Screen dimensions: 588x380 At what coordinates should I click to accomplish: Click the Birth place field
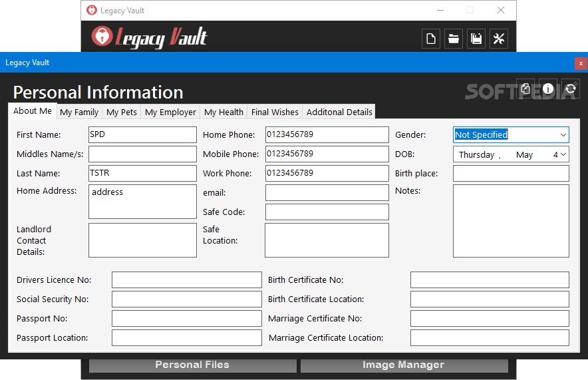511,173
